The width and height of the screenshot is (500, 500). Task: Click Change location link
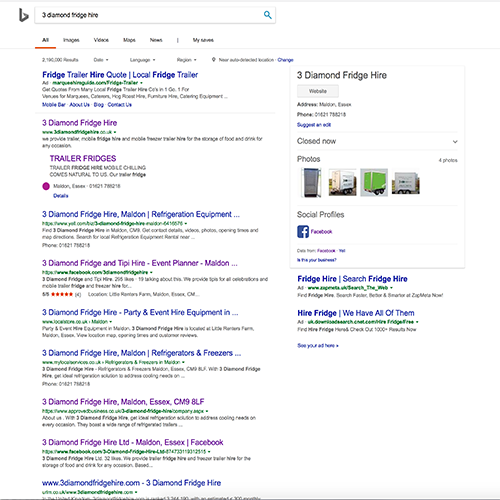(285, 60)
